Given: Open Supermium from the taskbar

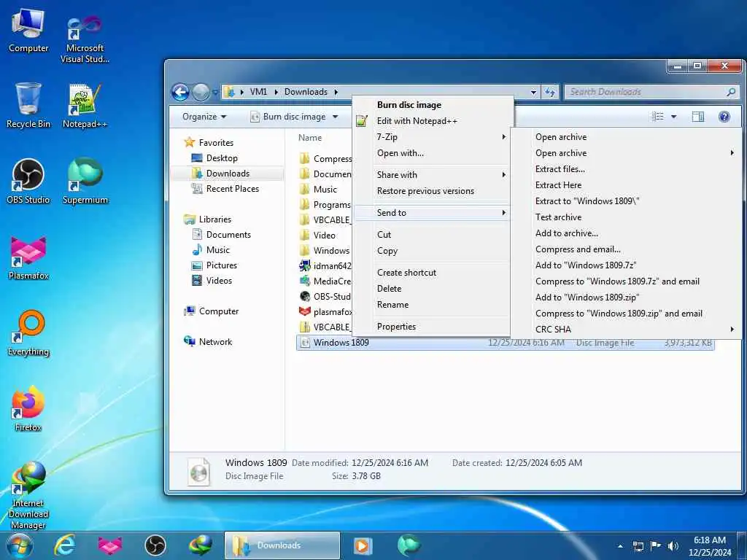Looking at the screenshot, I should [409, 545].
